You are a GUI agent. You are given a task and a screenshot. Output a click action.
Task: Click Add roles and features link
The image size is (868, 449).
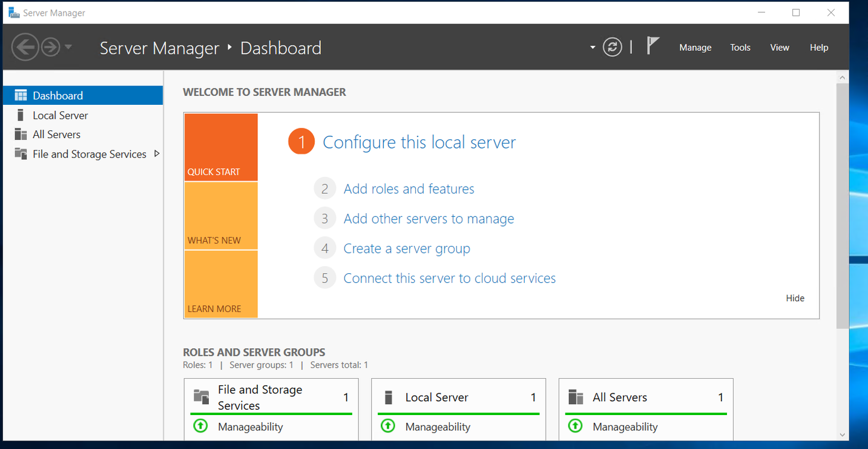pyautogui.click(x=409, y=189)
